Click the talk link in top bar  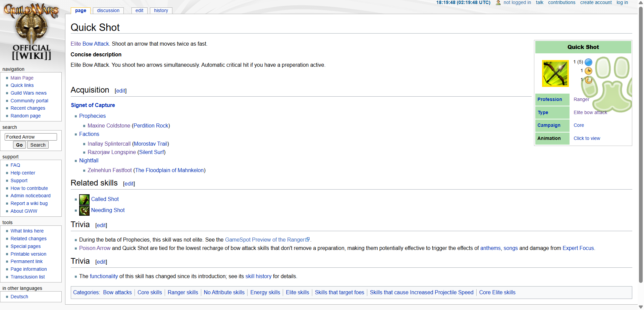pos(539,3)
